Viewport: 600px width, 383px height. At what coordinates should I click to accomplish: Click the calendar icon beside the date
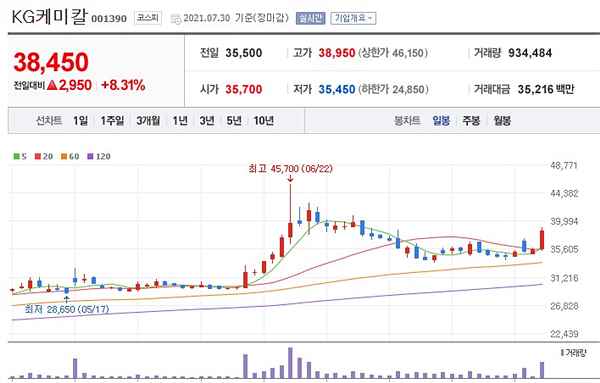click(x=175, y=19)
